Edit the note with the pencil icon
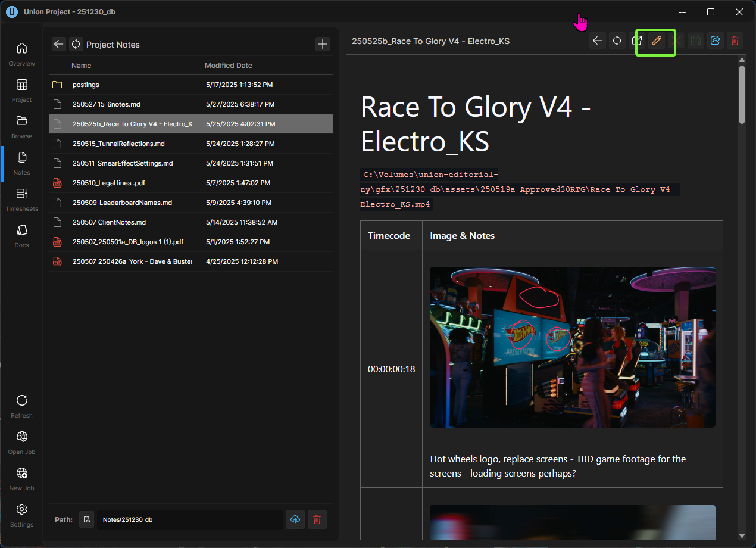Screen dimensions: 756x548 pyautogui.click(x=657, y=41)
